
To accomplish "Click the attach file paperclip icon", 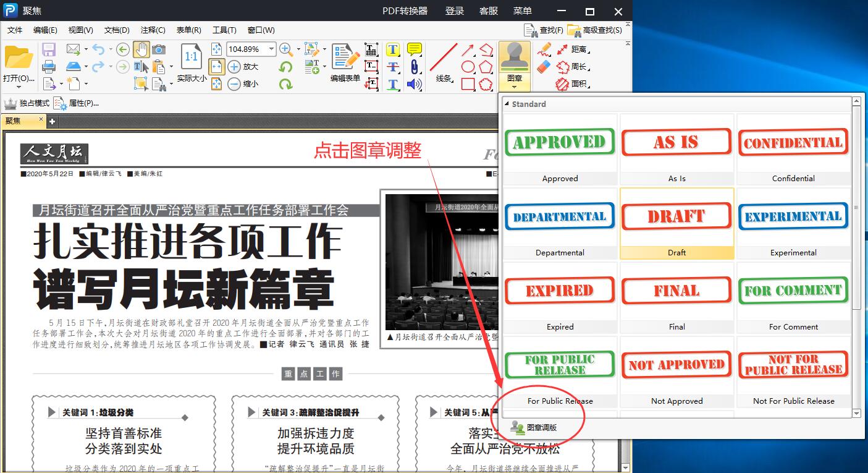I will point(415,66).
